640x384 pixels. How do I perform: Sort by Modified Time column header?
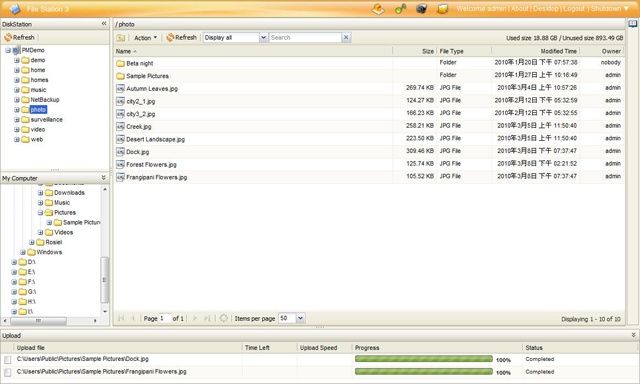tap(536, 51)
